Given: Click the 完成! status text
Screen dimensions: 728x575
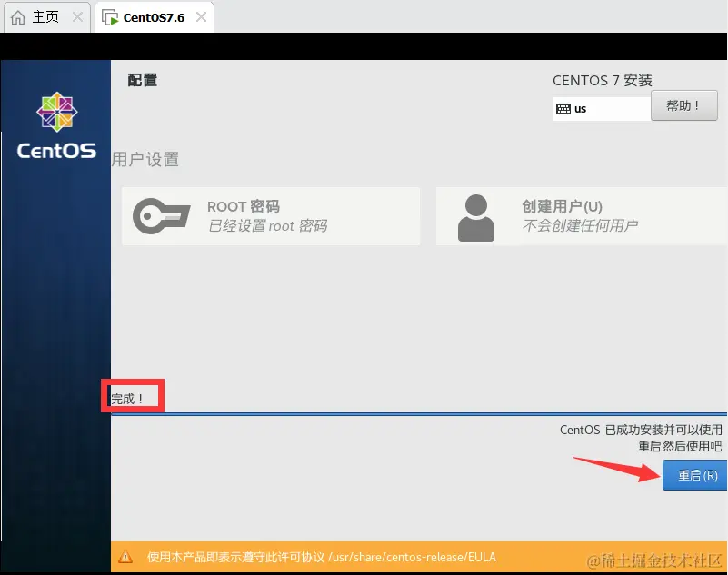Looking at the screenshot, I should 126,399.
